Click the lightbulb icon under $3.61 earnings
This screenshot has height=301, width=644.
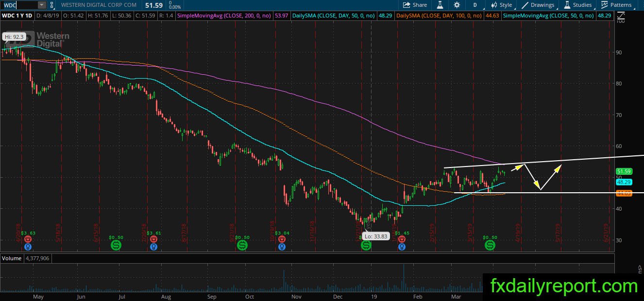coord(153,247)
